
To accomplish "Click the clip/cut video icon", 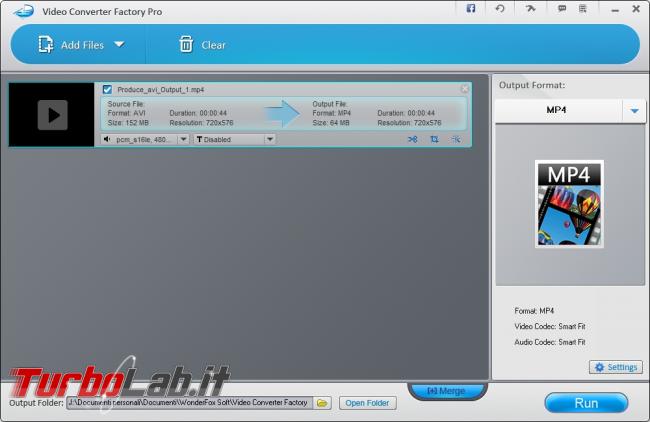I will click(412, 139).
